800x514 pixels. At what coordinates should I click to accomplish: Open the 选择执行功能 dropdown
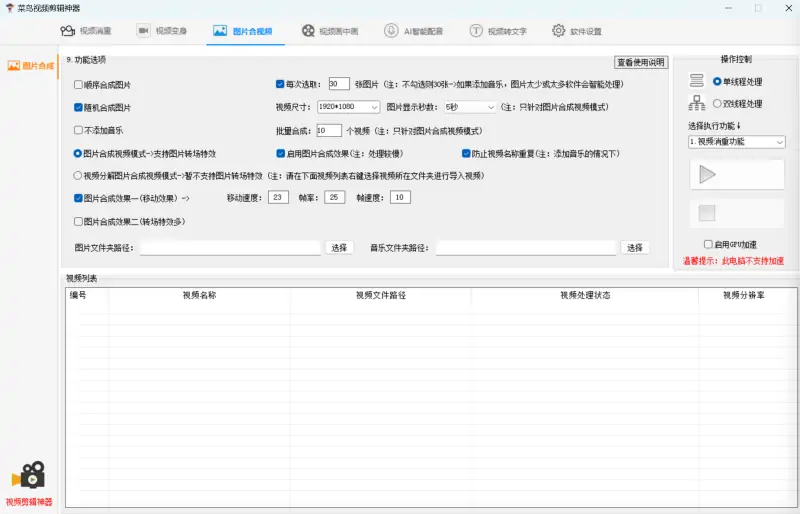tap(736, 142)
